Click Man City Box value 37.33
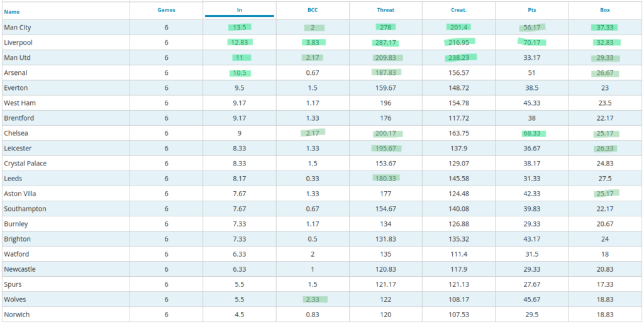The width and height of the screenshot is (644, 324). coord(605,28)
